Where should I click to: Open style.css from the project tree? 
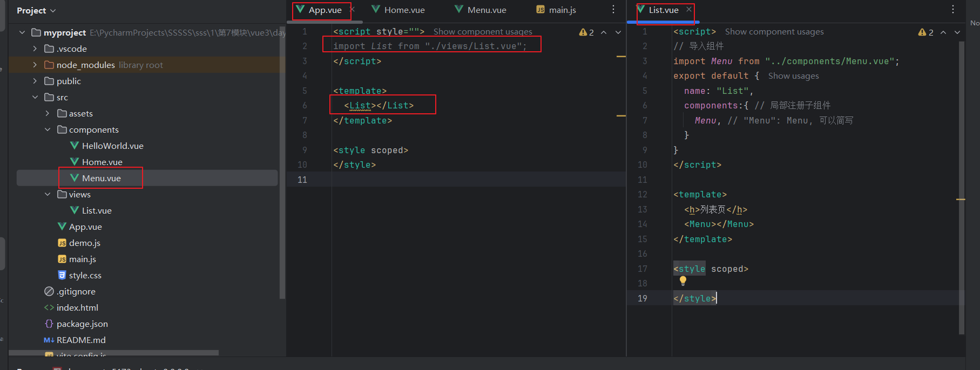pyautogui.click(x=85, y=275)
